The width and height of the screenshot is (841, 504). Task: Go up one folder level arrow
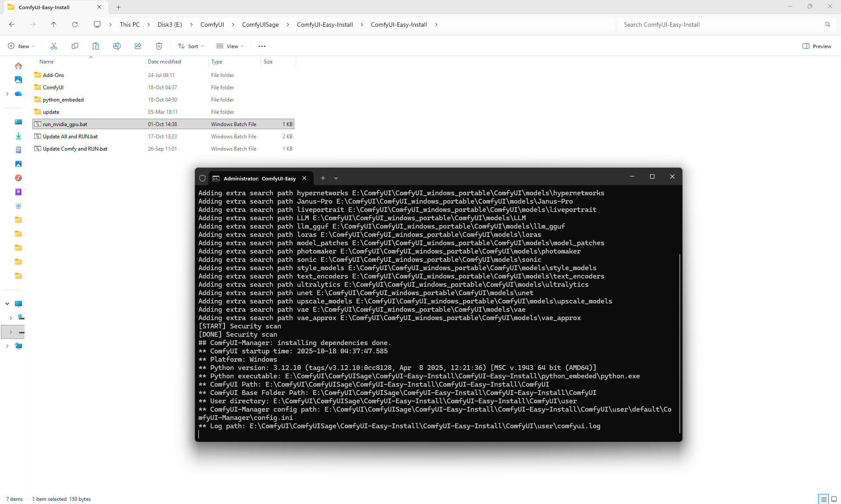(x=54, y=25)
